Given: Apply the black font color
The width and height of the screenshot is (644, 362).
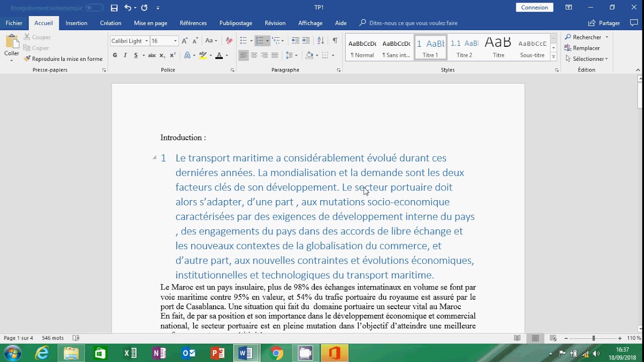Looking at the screenshot, I should (219, 55).
